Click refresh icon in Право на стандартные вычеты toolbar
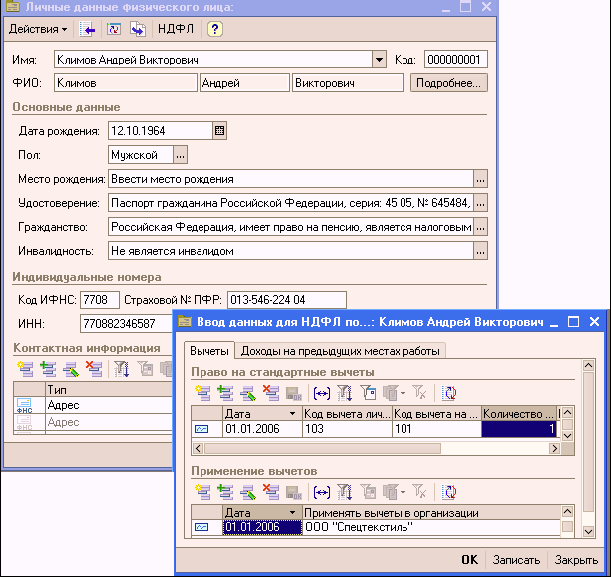 click(449, 393)
